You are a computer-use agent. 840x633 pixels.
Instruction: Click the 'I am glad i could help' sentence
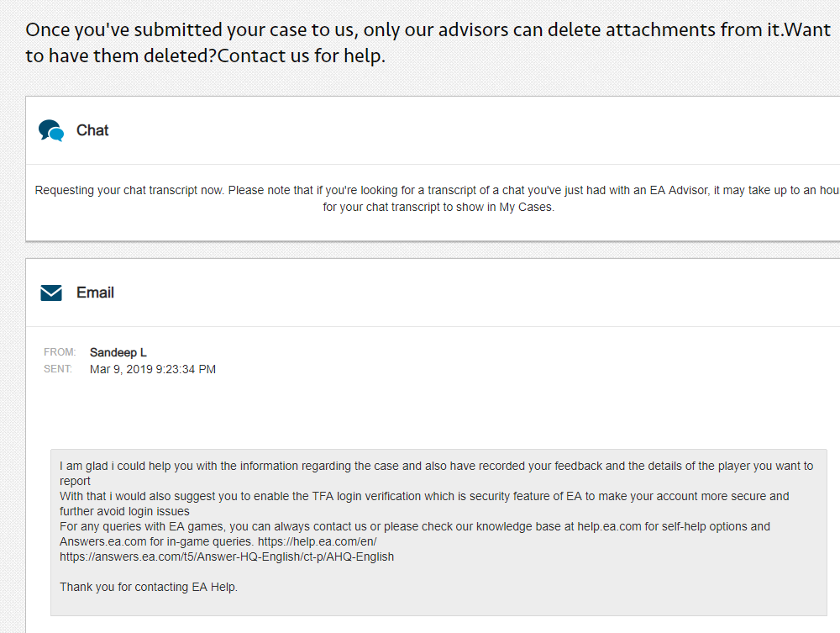click(436, 473)
